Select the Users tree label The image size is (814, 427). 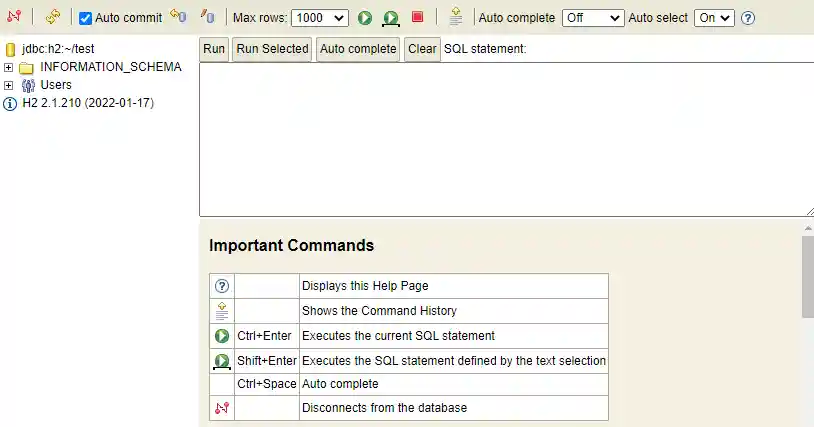tap(56, 85)
